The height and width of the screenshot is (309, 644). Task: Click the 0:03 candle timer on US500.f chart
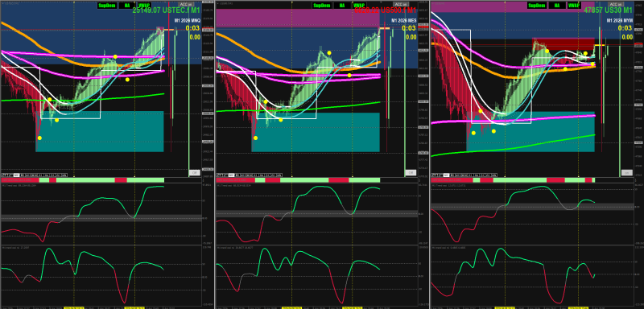click(409, 28)
